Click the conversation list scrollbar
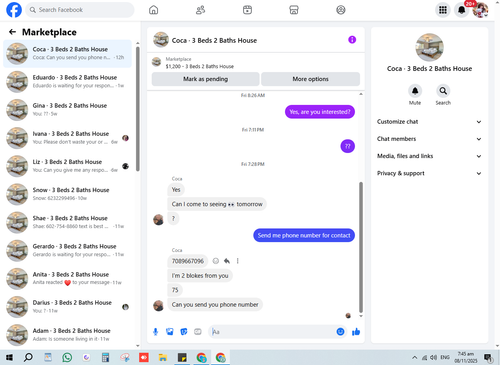 point(138,109)
